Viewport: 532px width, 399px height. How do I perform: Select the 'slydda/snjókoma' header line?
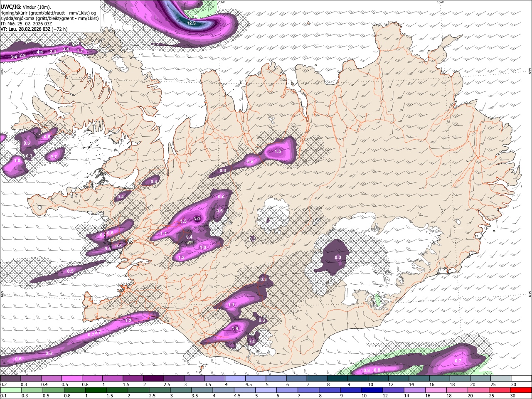point(49,18)
